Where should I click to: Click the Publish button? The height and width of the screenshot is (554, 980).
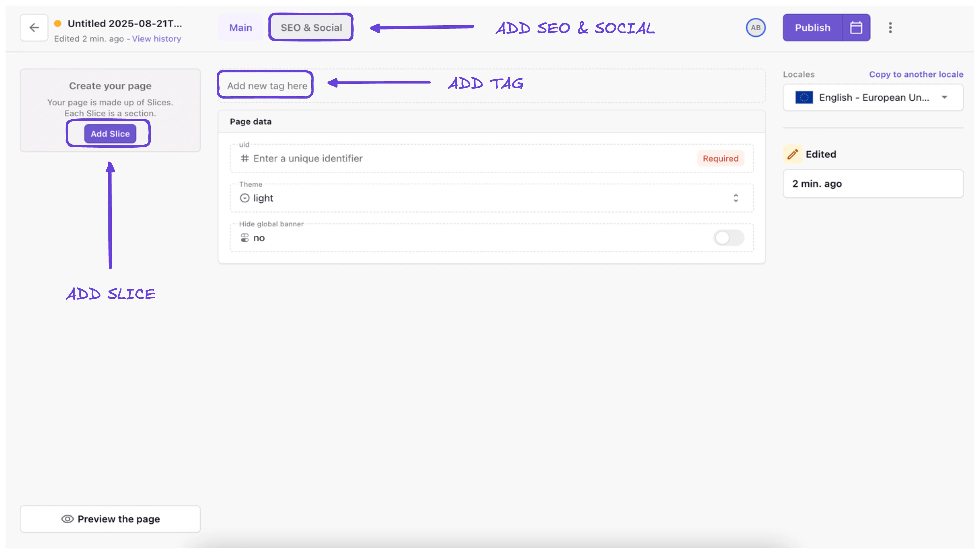(812, 28)
